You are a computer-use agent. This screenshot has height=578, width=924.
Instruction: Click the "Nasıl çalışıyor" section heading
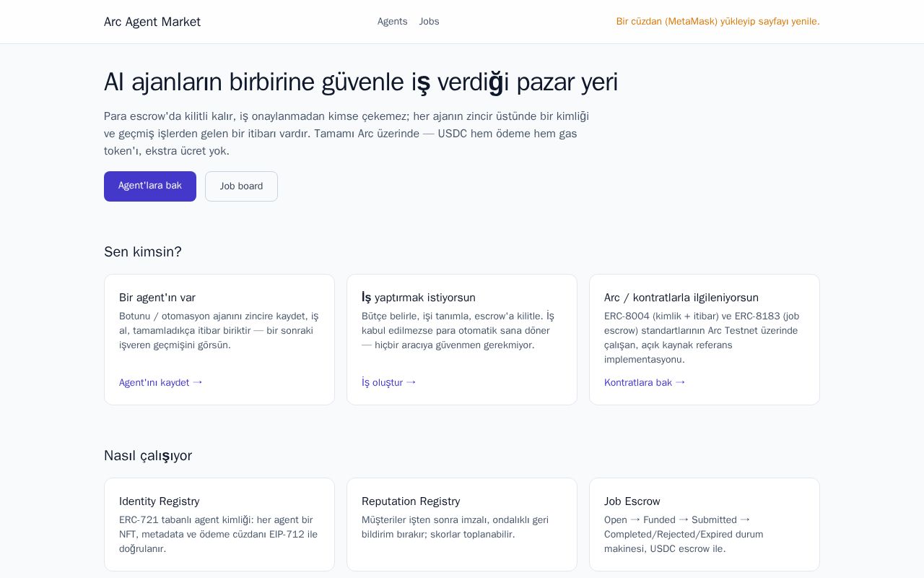148,456
